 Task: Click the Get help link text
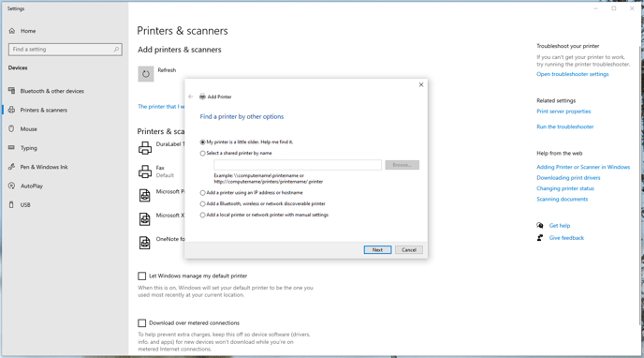[560, 226]
